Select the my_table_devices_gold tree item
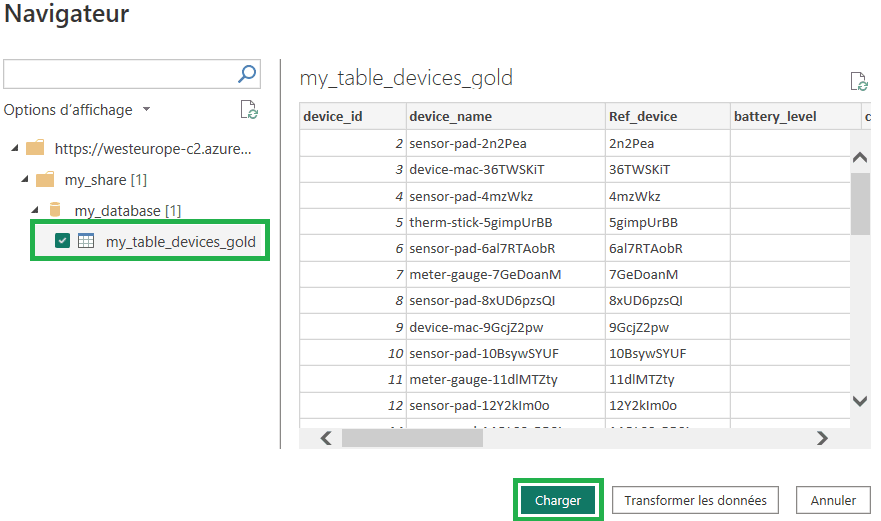Image resolution: width=881 pixels, height=521 pixels. pyautogui.click(x=180, y=242)
